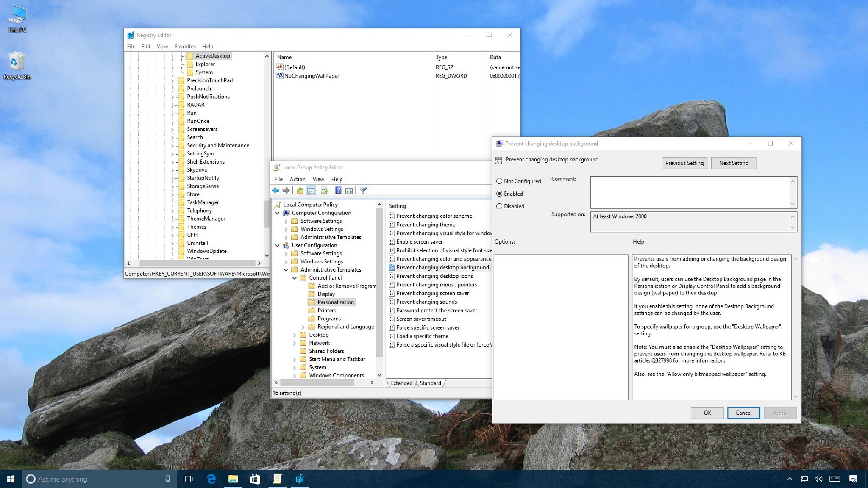
Task: Select the Disabled radio button
Action: click(500, 206)
